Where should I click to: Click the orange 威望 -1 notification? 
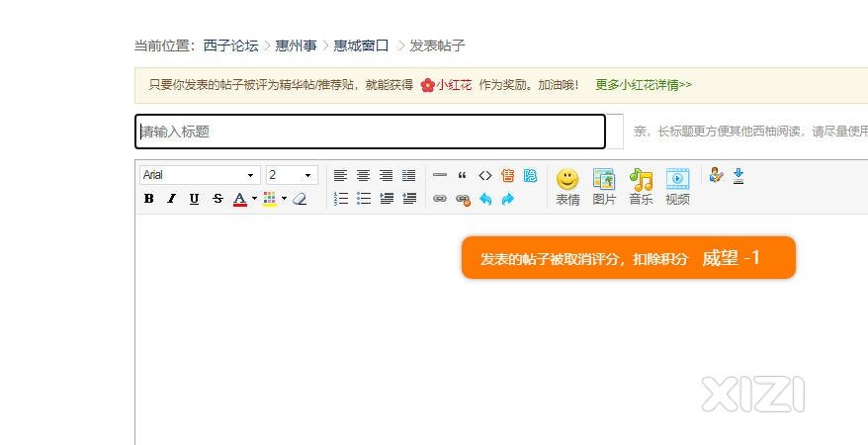[x=629, y=257]
